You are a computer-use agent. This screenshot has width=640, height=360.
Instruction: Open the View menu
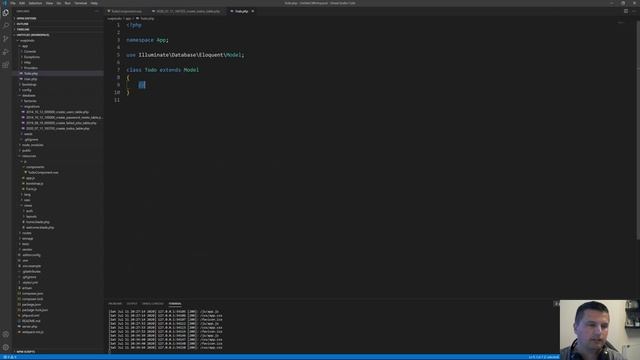(49, 3)
